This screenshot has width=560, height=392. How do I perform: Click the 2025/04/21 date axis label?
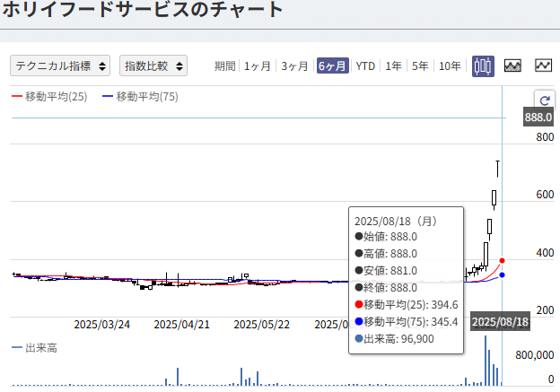181,325
